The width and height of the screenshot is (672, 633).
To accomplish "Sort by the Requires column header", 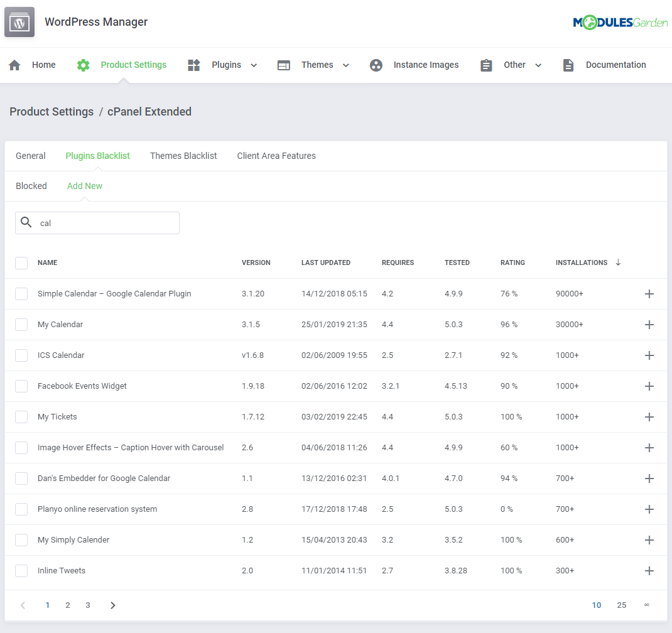I will pyautogui.click(x=398, y=262).
